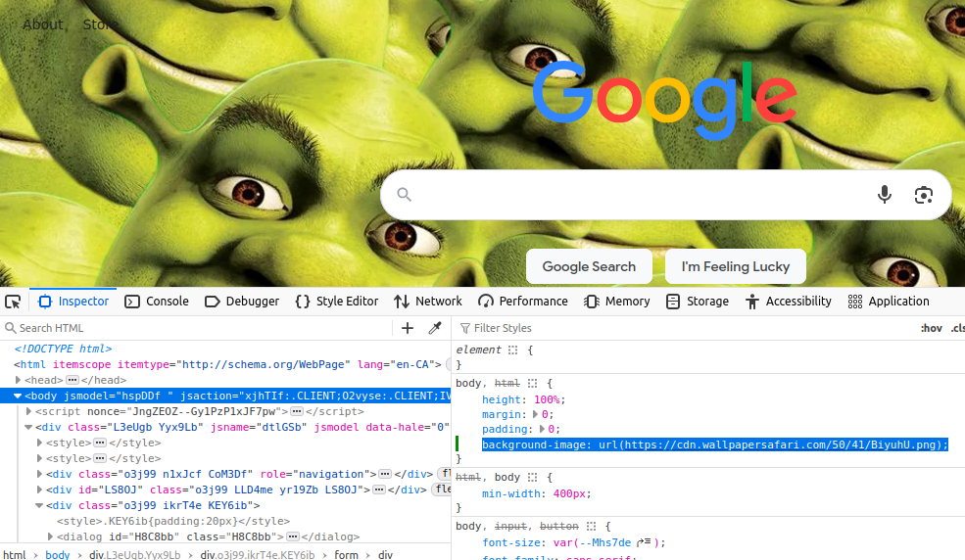Image resolution: width=965 pixels, height=560 pixels.
Task: Click the camera image search icon
Action: click(923, 195)
